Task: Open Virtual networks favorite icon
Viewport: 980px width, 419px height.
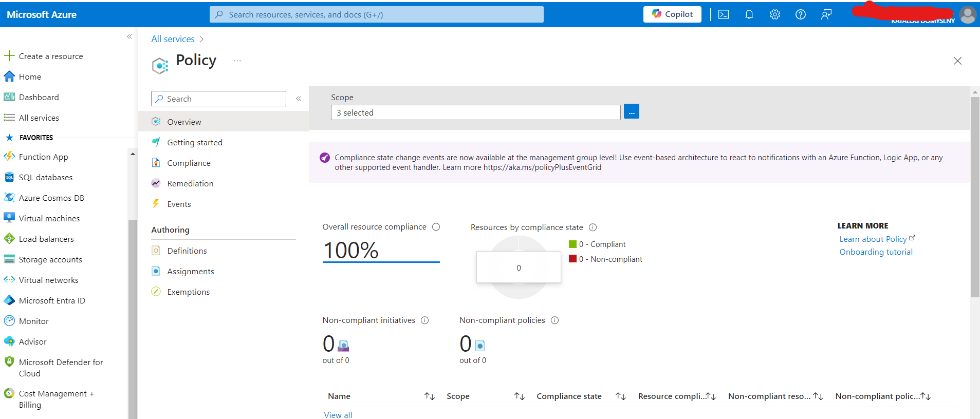Action: [x=9, y=280]
